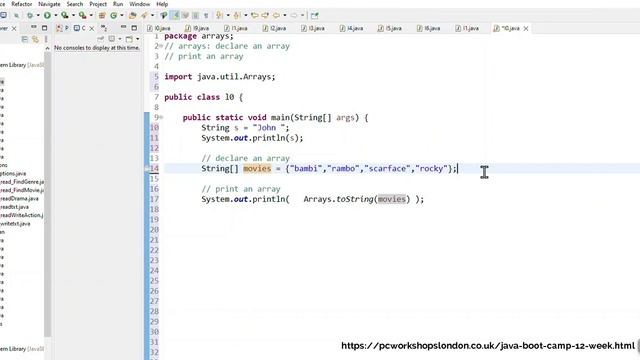Close the Package Explorer view tab
This screenshot has height=360, width=640.
point(14,28)
